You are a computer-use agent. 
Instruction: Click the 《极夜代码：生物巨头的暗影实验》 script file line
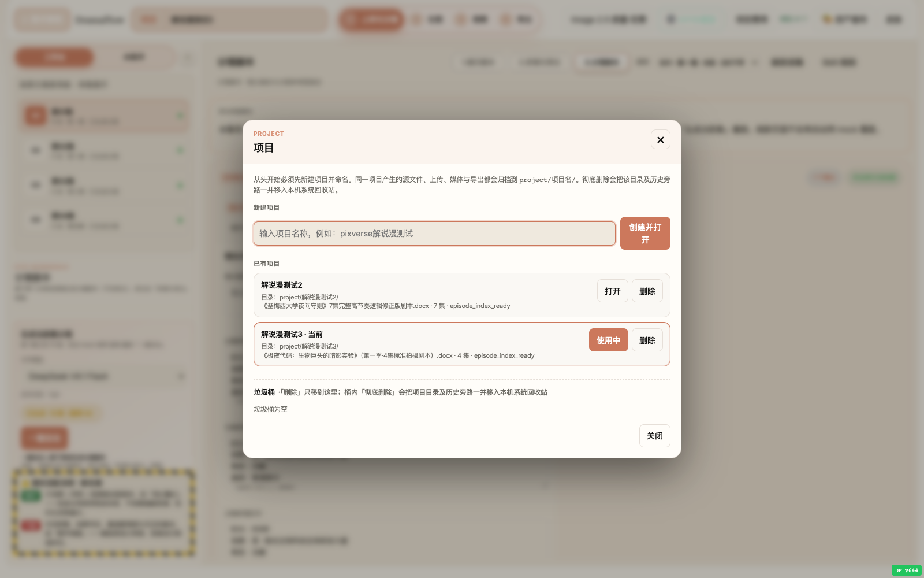pos(398,355)
